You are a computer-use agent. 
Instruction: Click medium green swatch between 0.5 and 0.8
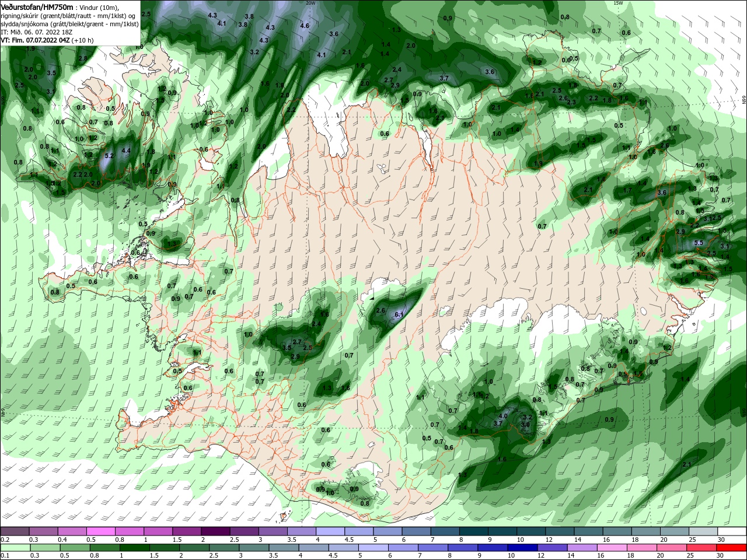coord(75,548)
